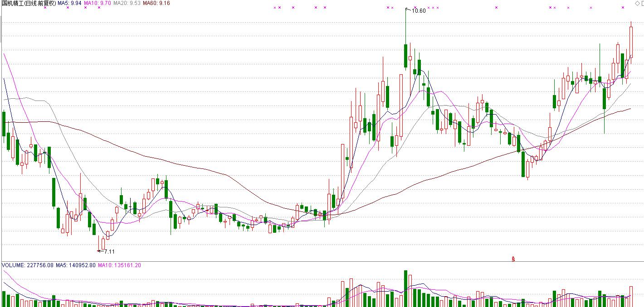Click the VOLUME: 227756.08 indicator label
The width and height of the screenshot is (644, 307).
click(28, 265)
